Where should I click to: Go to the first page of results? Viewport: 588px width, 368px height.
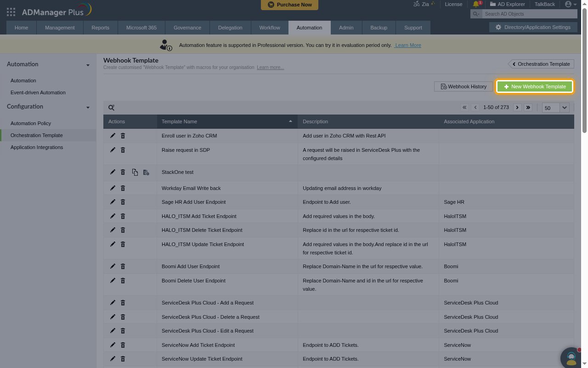pos(464,108)
